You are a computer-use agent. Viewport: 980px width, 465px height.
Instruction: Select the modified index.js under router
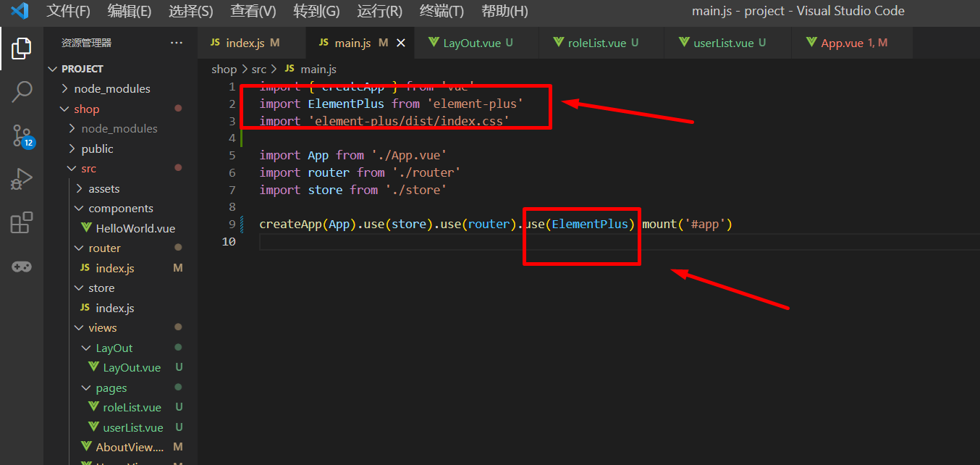(114, 268)
